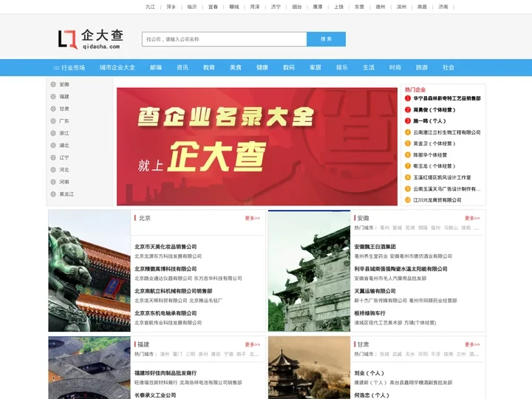Click the orange rank 4 badge in 热门企业

pos(408,132)
